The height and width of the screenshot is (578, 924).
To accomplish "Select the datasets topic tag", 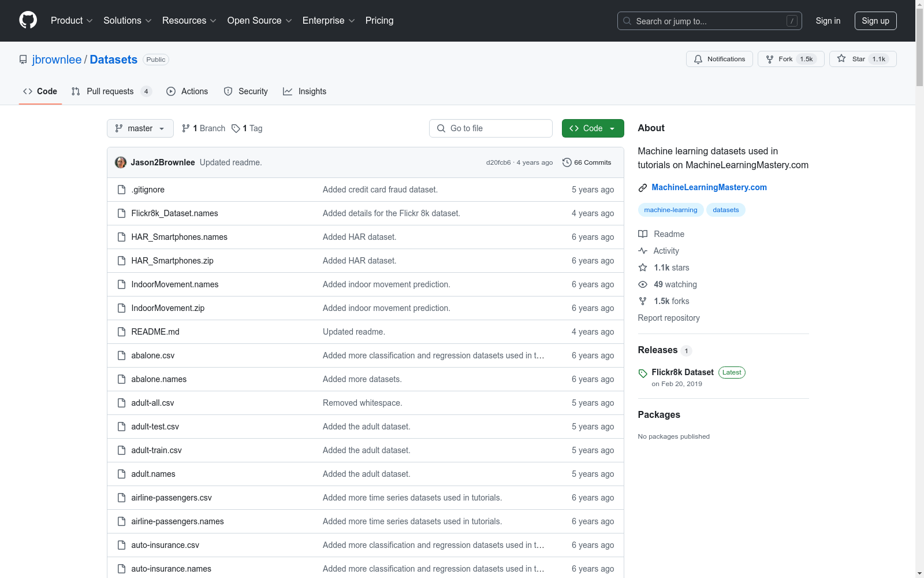I will 726,210.
